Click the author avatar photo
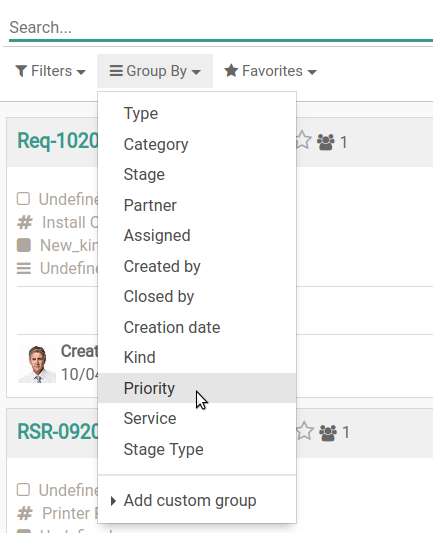The height and width of the screenshot is (533, 433). pyautogui.click(x=37, y=364)
